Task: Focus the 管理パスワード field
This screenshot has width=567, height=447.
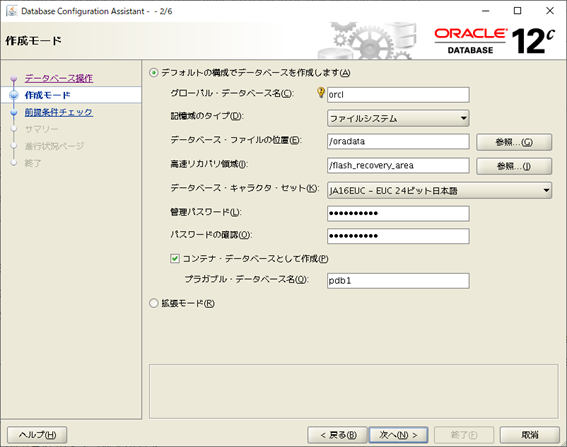Action: pyautogui.click(x=398, y=213)
